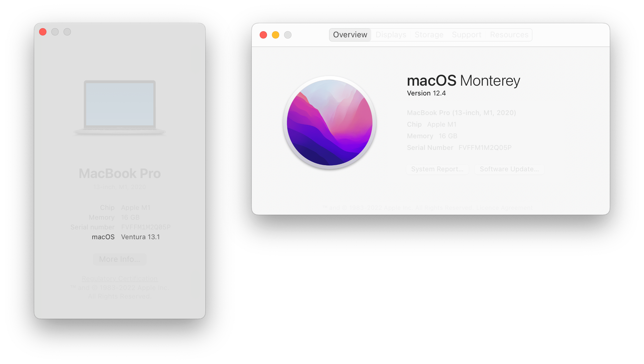
Task: Minimize the Monterey About window
Action: pos(276,35)
